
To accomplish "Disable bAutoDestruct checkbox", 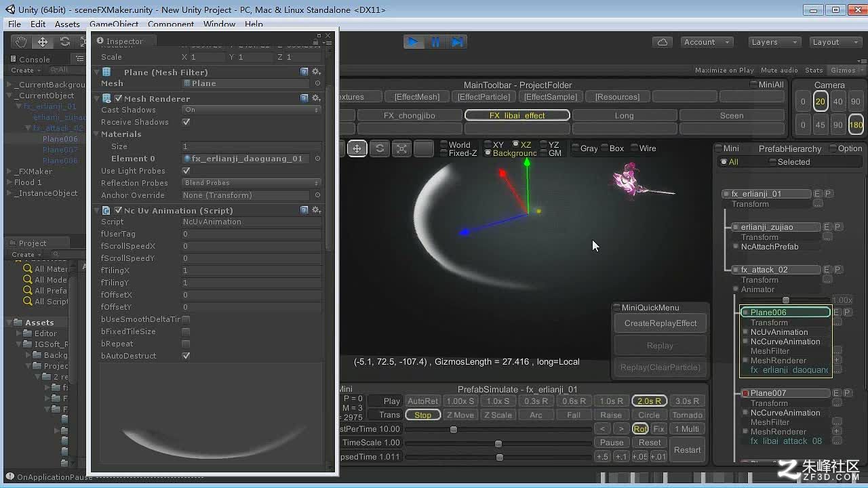I will [186, 356].
